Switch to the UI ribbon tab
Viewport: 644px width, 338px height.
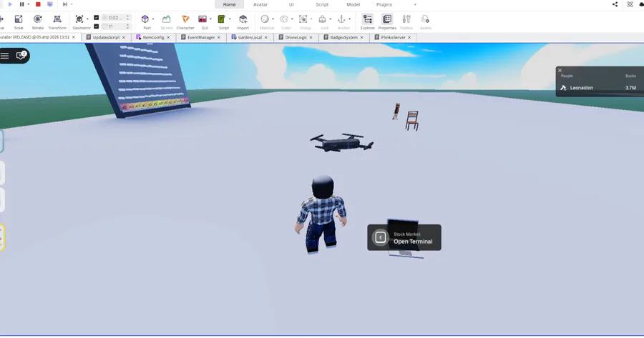click(x=291, y=4)
